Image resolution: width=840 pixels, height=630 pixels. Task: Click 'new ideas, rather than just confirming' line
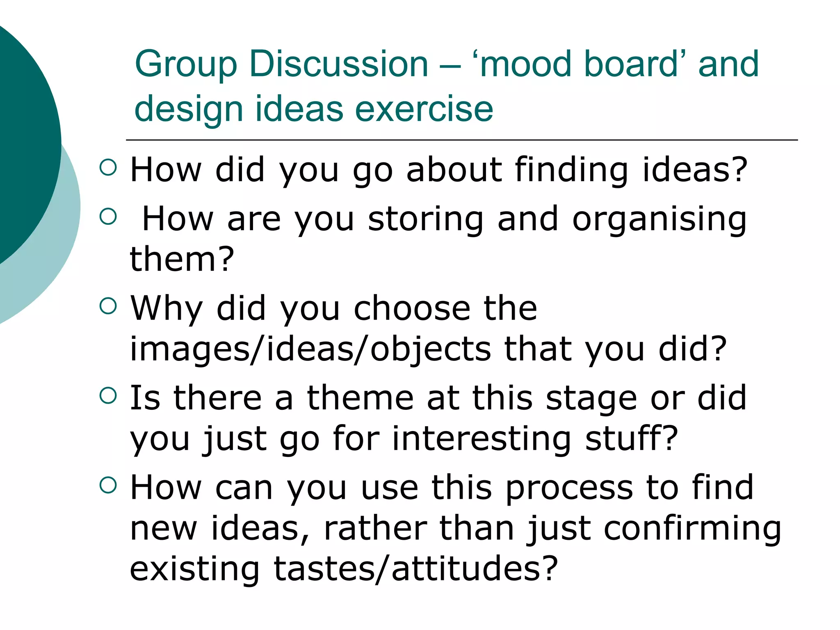(x=455, y=528)
